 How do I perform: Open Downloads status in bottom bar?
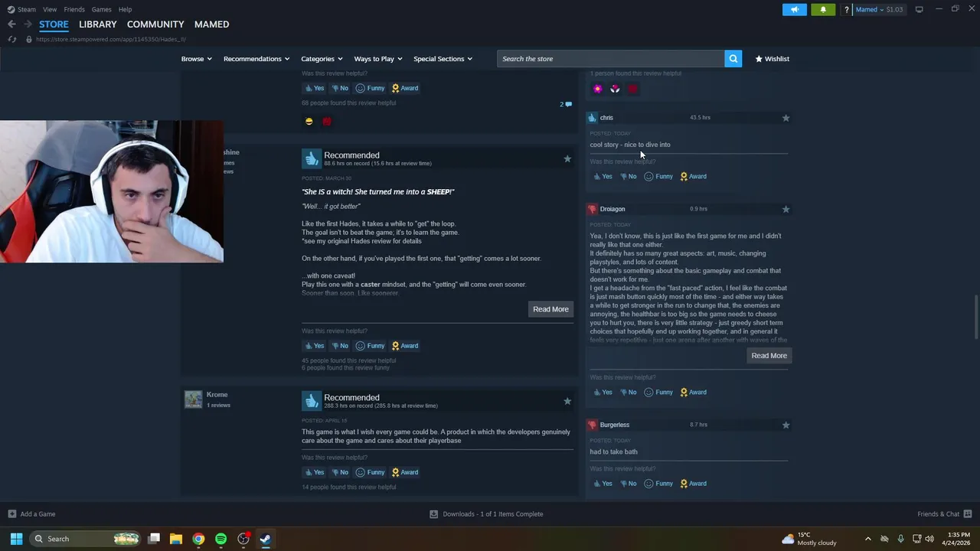click(486, 514)
